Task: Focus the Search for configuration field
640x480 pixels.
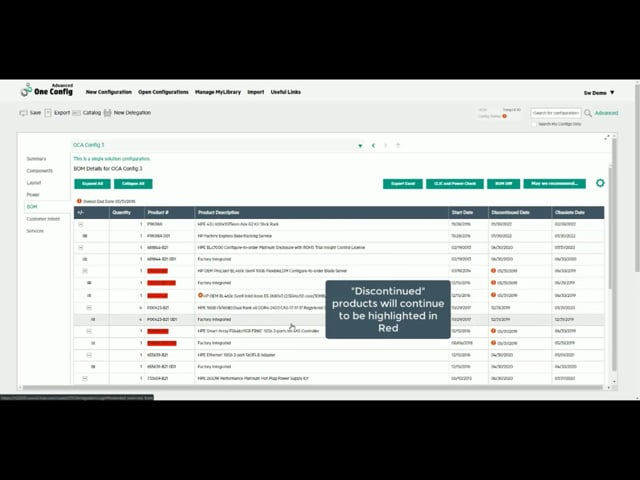Action: coord(556,113)
